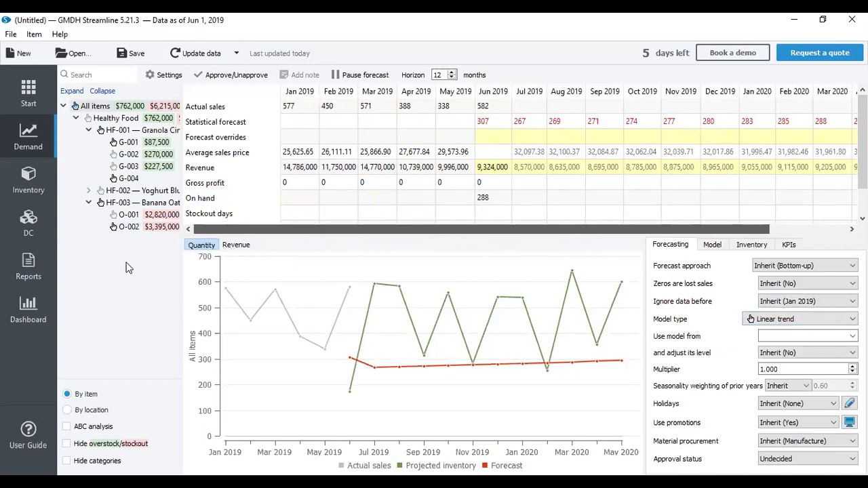This screenshot has width=868, height=488.
Task: Open the Approval status dropdown
Action: click(808, 459)
